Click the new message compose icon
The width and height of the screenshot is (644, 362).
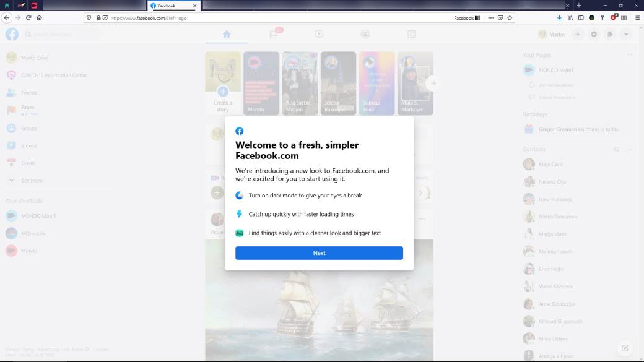[625, 348]
